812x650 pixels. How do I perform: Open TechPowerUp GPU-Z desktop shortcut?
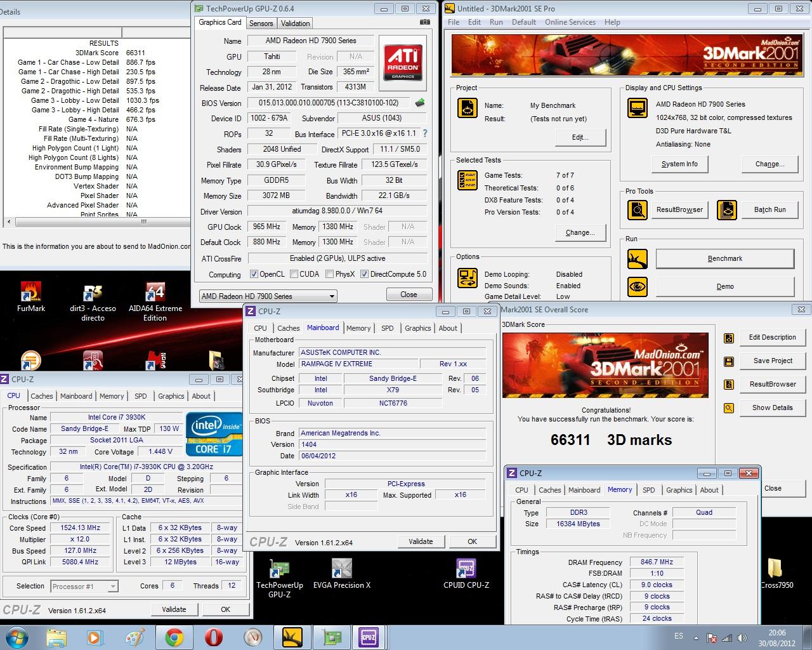click(279, 579)
